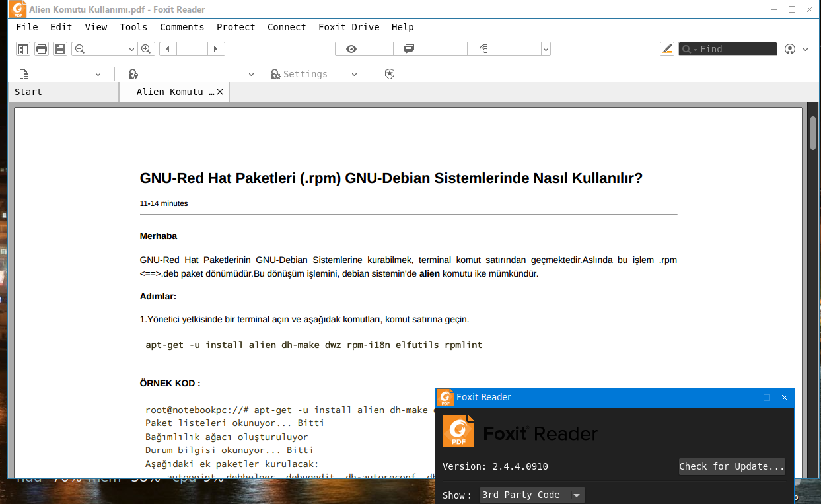
Task: Open the Foxit Drive menu
Action: coord(349,27)
